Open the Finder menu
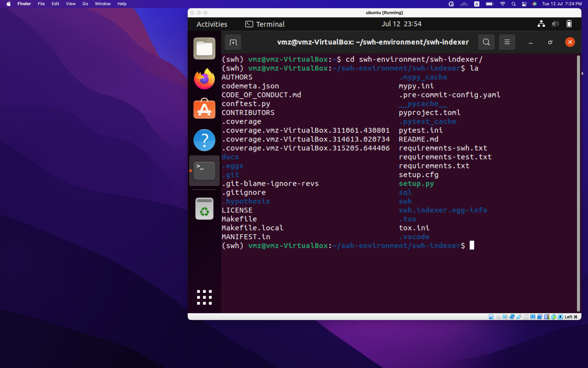 (x=24, y=4)
